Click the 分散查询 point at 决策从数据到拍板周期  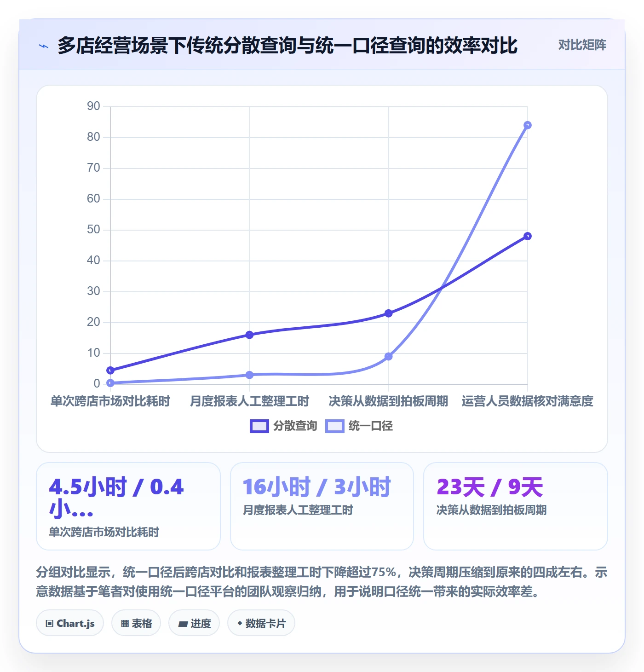tap(389, 313)
